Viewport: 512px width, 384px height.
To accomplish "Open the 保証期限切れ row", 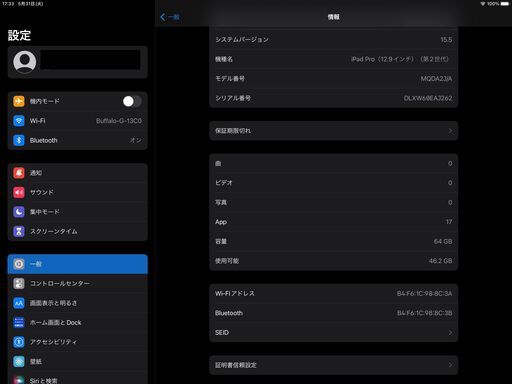I will point(334,131).
